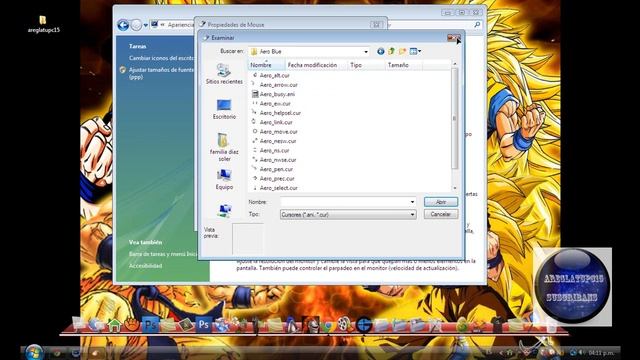Click the search magnifier in Control Panel
Viewport: 640px width, 360px height.
(x=477, y=25)
